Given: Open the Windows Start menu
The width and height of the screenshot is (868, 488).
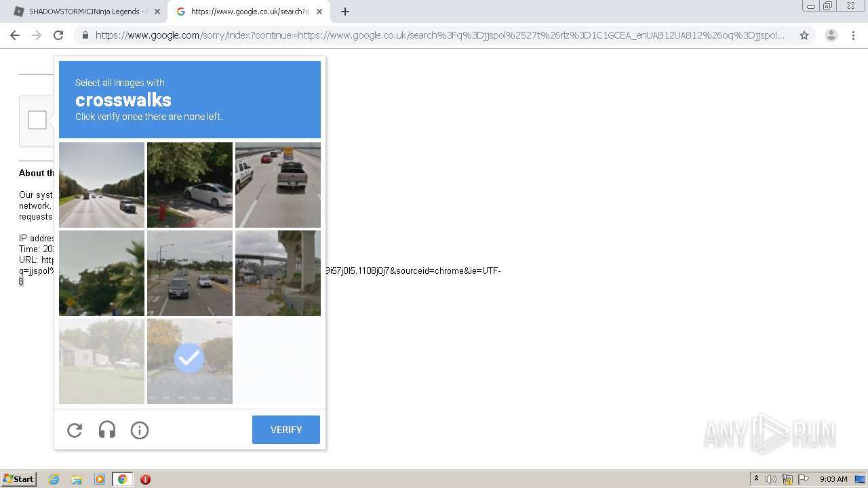Looking at the screenshot, I should pyautogui.click(x=18, y=479).
